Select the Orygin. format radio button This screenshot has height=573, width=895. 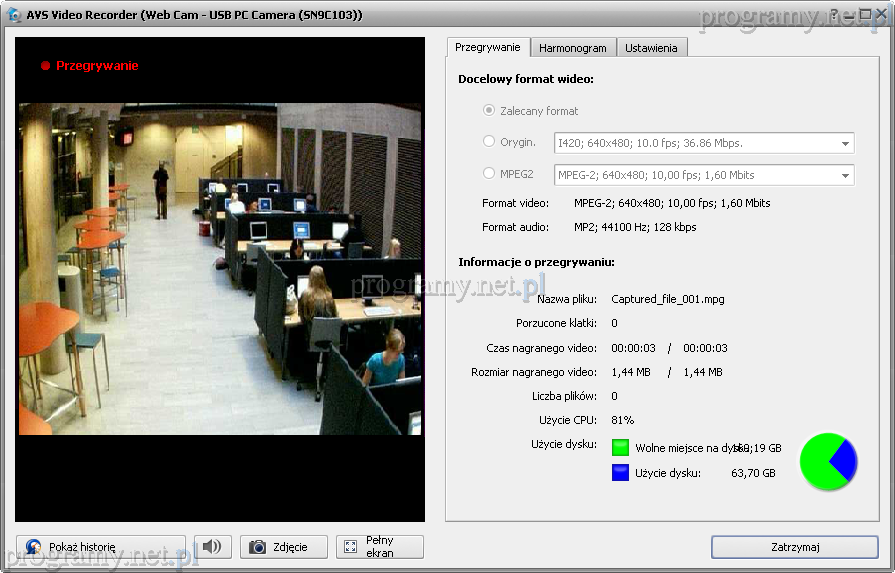[489, 142]
